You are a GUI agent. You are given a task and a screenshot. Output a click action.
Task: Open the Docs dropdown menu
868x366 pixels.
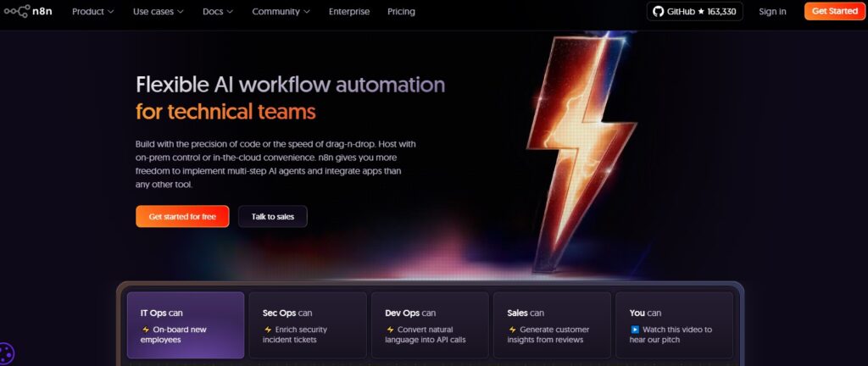(x=218, y=12)
